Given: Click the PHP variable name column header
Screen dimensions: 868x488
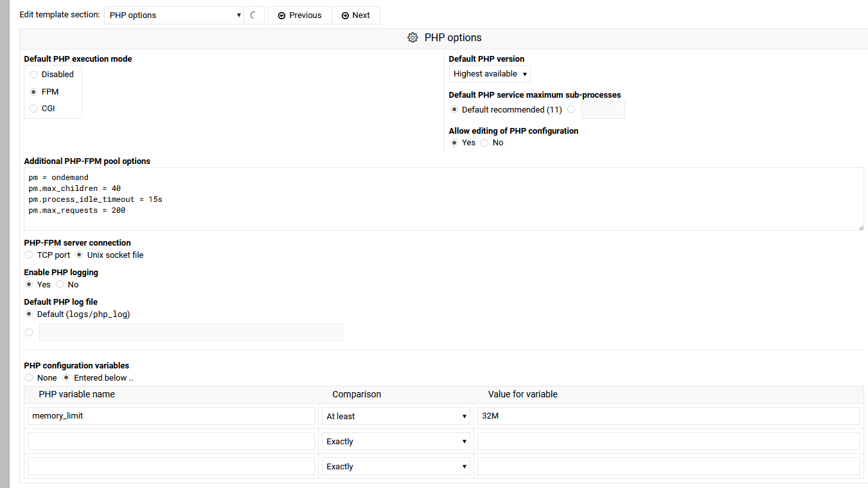Looking at the screenshot, I should click(x=77, y=394).
